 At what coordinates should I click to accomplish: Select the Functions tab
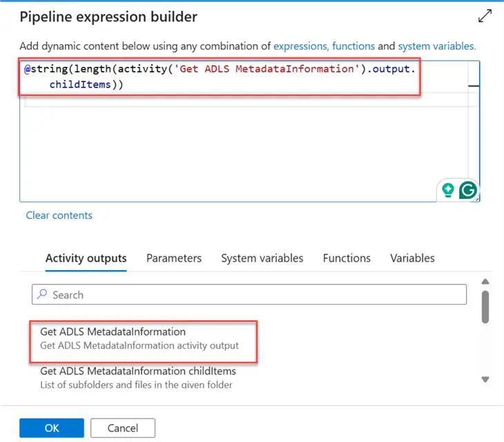click(347, 258)
